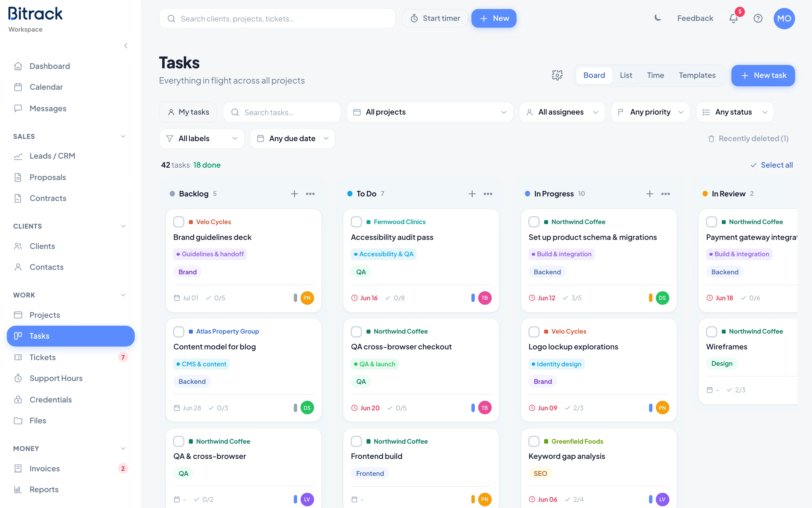Screen dimensions: 812x508
Task: Focus the Search tasks field
Action: pos(282,112)
